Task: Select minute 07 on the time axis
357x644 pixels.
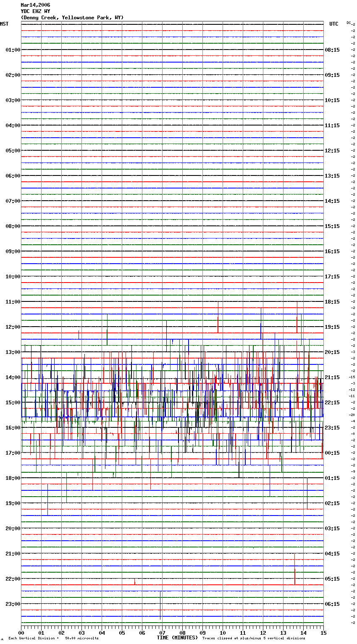Action: pos(162,633)
